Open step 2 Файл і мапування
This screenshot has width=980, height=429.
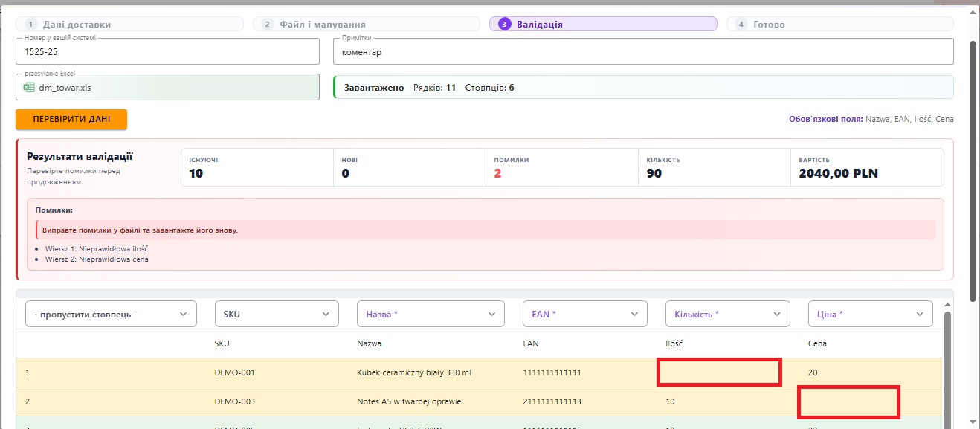click(x=366, y=24)
